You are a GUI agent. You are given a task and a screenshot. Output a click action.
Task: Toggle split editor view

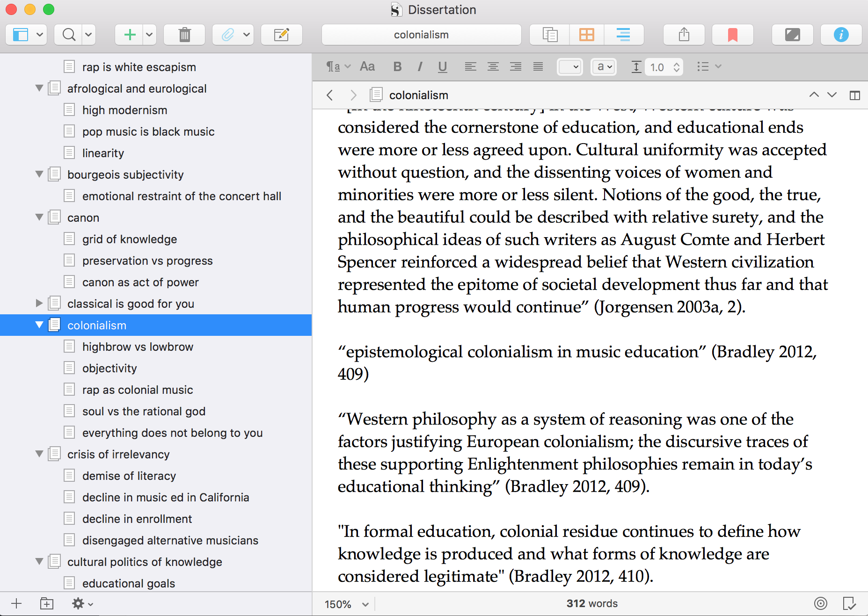[x=855, y=95]
